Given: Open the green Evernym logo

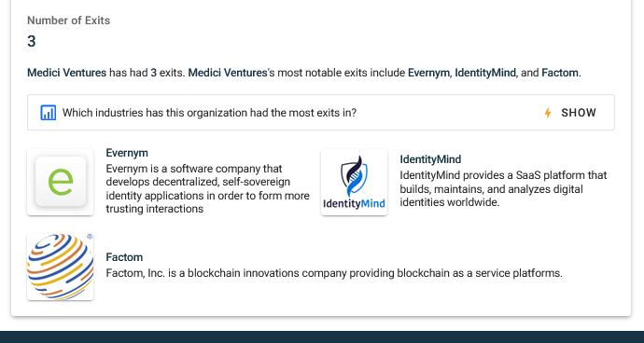Looking at the screenshot, I should point(61,182).
